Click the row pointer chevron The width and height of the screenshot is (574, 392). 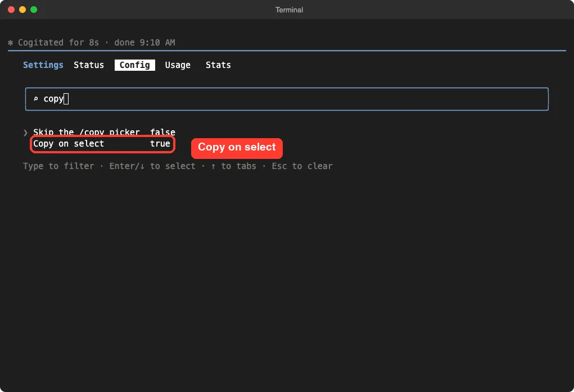pyautogui.click(x=25, y=133)
